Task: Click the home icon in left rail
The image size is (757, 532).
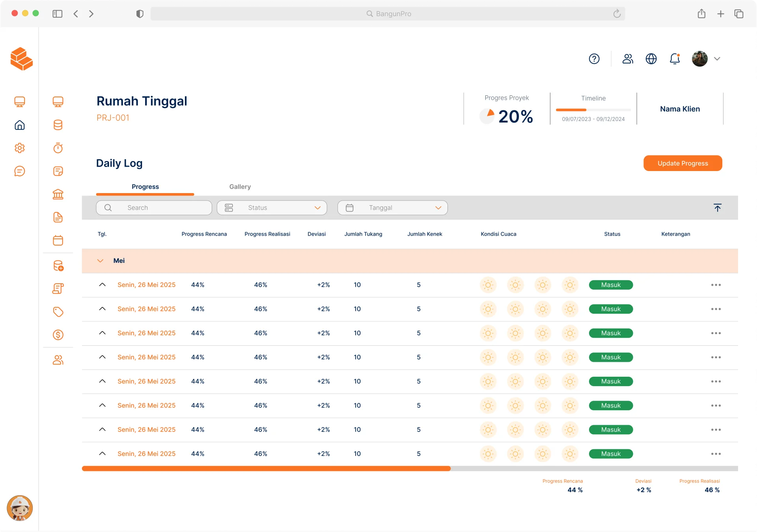Action: (x=20, y=125)
